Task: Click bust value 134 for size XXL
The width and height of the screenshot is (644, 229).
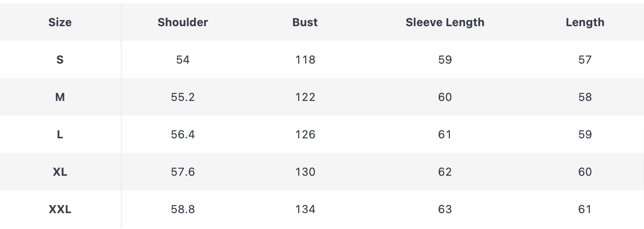Action: 305,209
